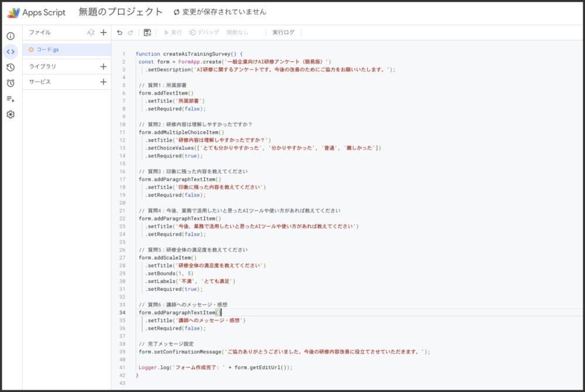Add a service with the サービス plus
This screenshot has width=585, height=392.
pos(103,82)
